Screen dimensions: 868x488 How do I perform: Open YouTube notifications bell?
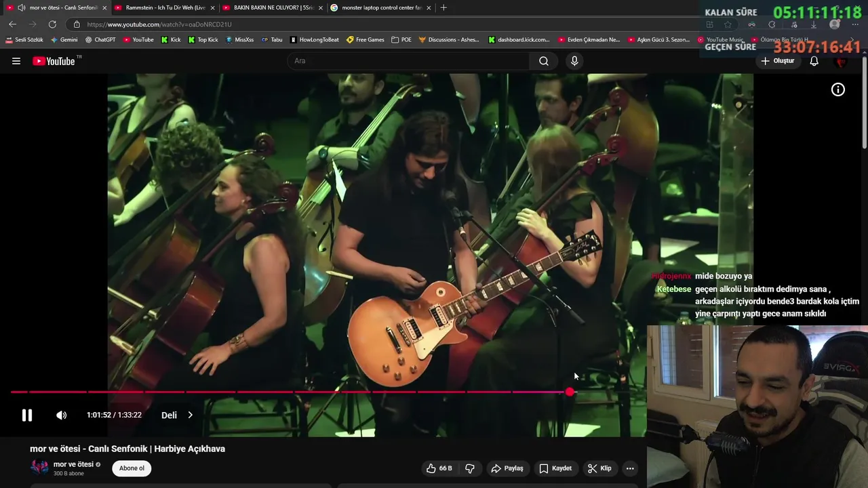click(x=814, y=61)
